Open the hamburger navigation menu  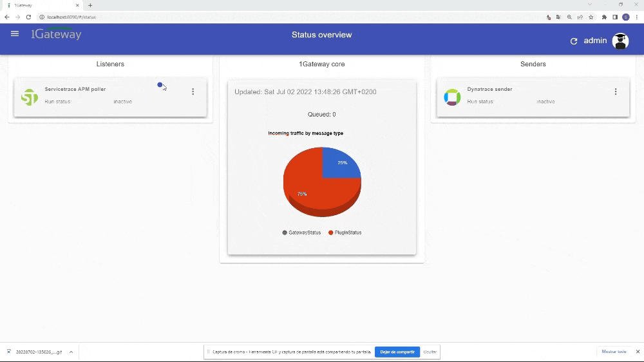pos(15,34)
